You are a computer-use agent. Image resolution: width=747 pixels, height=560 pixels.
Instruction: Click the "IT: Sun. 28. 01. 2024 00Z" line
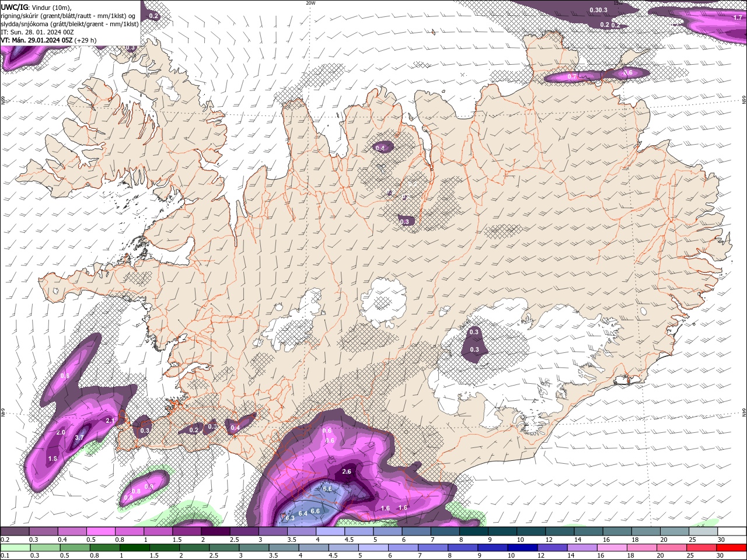[37, 32]
